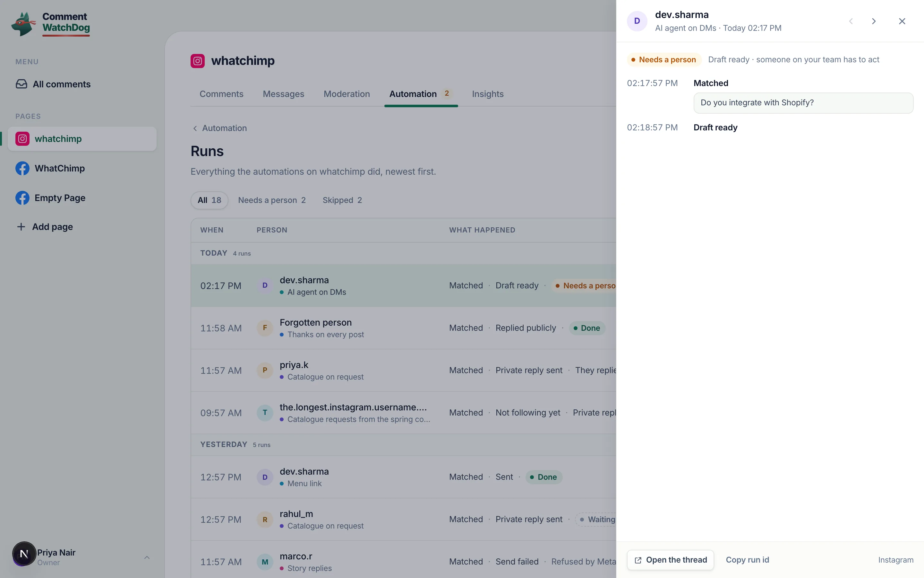Click the Forgotten person avatar in runs
Image resolution: width=924 pixels, height=578 pixels.
click(x=265, y=328)
